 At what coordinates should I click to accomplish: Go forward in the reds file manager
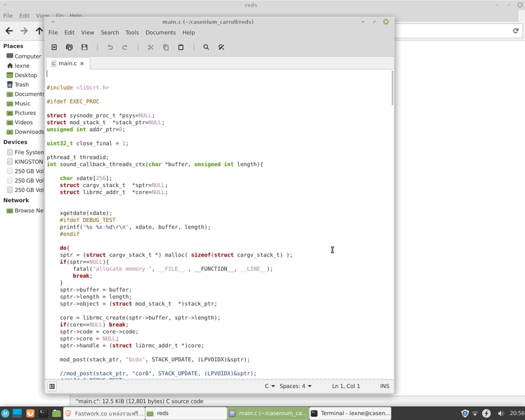click(24, 31)
